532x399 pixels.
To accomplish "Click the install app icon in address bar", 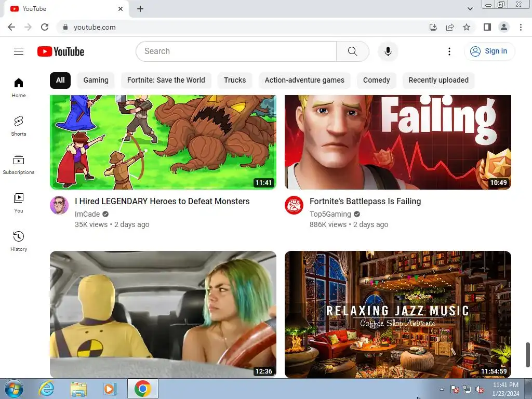I will point(433,27).
